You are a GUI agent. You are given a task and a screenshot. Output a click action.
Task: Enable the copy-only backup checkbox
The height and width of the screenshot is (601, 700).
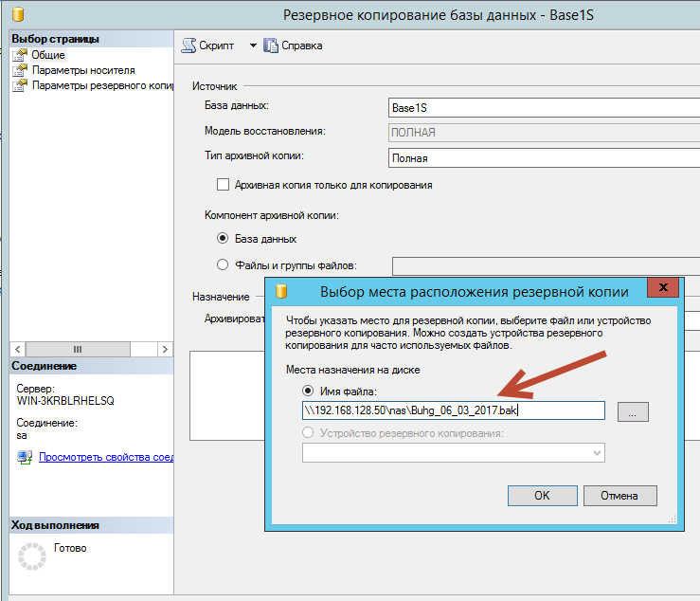tap(224, 185)
